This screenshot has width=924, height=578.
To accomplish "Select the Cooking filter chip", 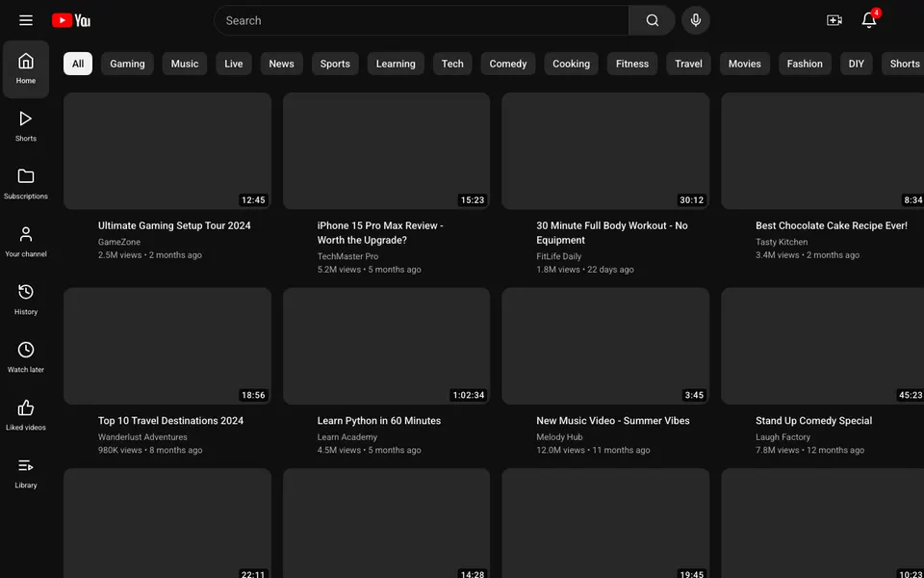I will coord(571,64).
